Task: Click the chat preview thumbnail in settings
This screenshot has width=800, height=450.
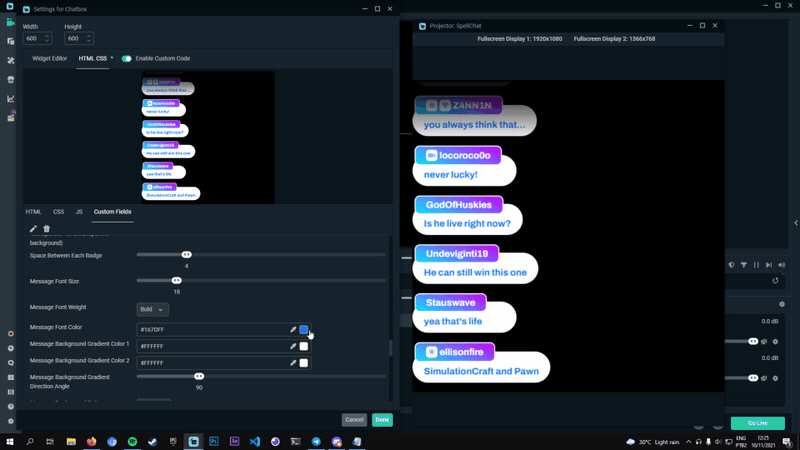Action: [x=208, y=138]
